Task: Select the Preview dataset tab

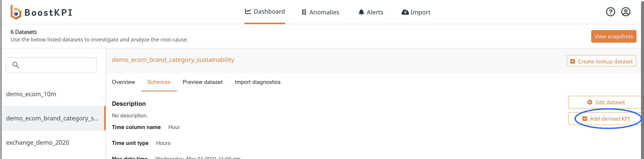Action: 202,82
